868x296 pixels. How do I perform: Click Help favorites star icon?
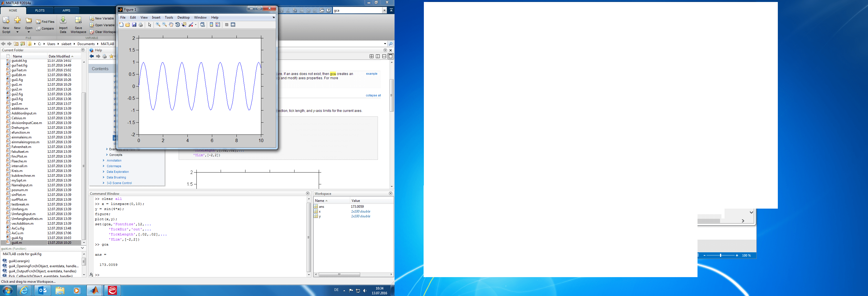click(x=111, y=56)
